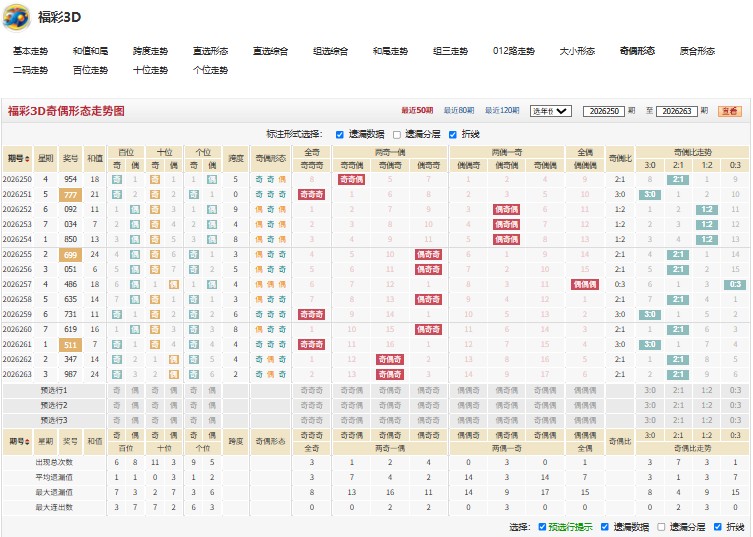Click the 预选行3 row label

54,420
